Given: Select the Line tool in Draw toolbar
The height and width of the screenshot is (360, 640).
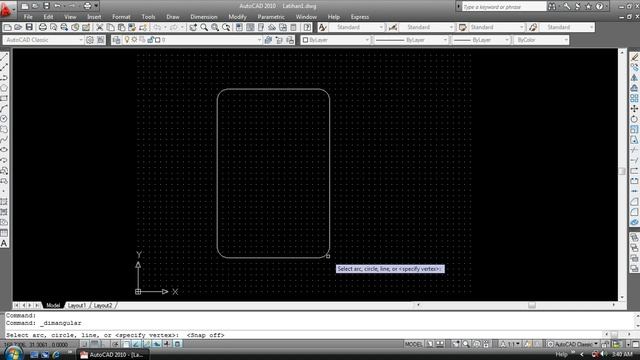Looking at the screenshot, I should coord(4,57).
